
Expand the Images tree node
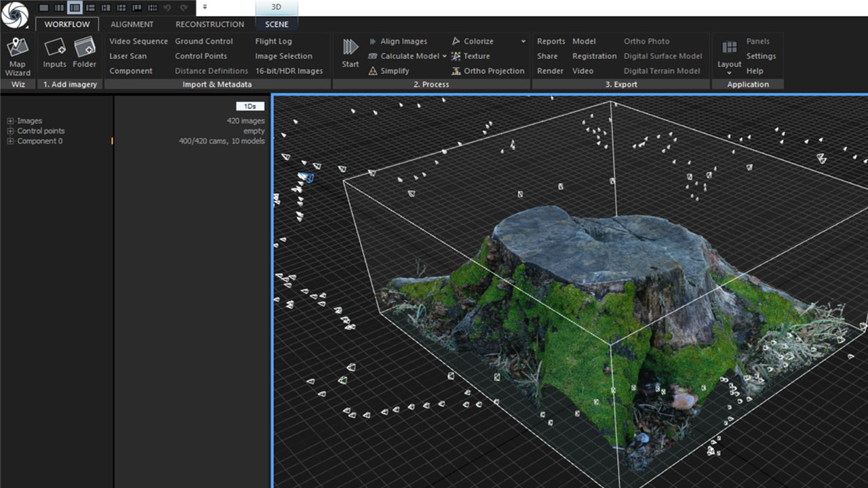coord(10,121)
